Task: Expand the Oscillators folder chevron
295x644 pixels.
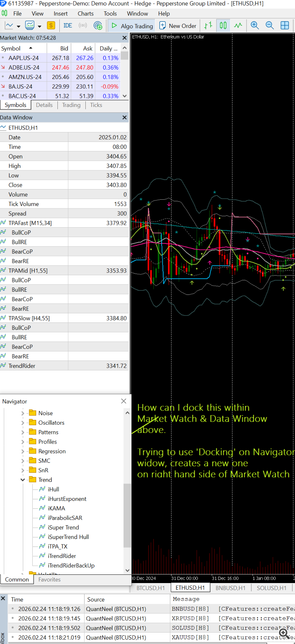Action: click(22, 423)
